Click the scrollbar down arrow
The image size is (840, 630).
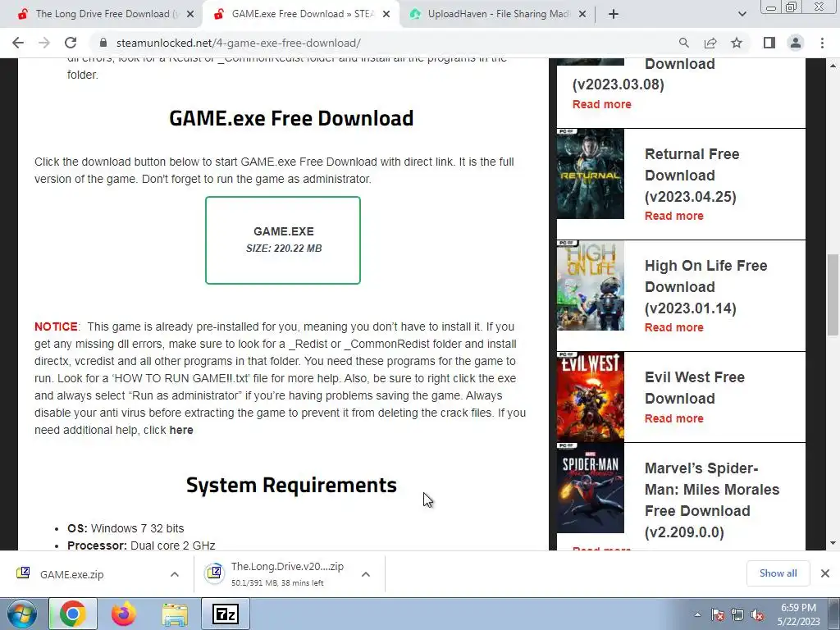pos(833,543)
